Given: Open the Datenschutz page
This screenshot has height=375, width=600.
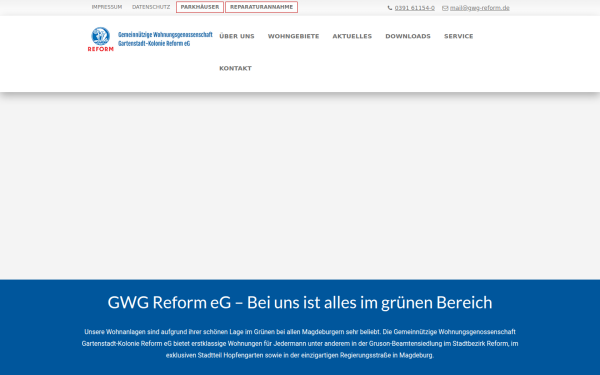Looking at the screenshot, I should (151, 7).
